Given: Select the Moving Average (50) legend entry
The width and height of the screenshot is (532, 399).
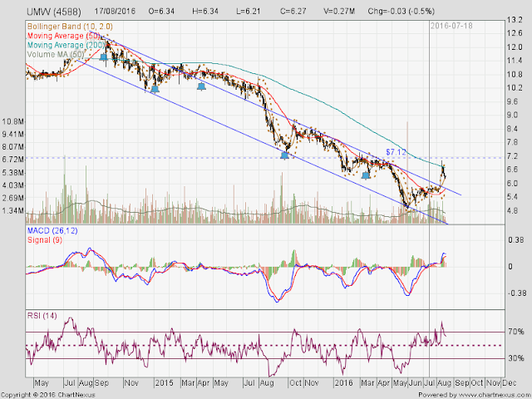Looking at the screenshot, I should [64, 36].
